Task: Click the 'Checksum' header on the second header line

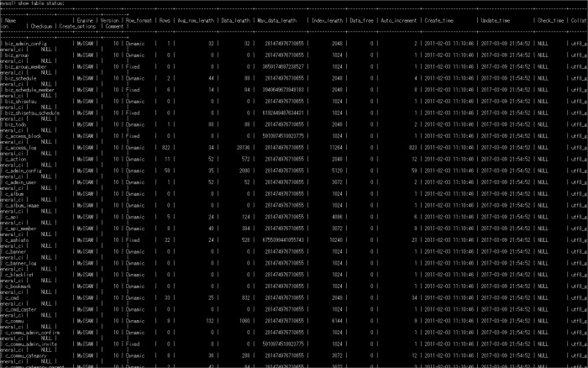Action: click(41, 26)
